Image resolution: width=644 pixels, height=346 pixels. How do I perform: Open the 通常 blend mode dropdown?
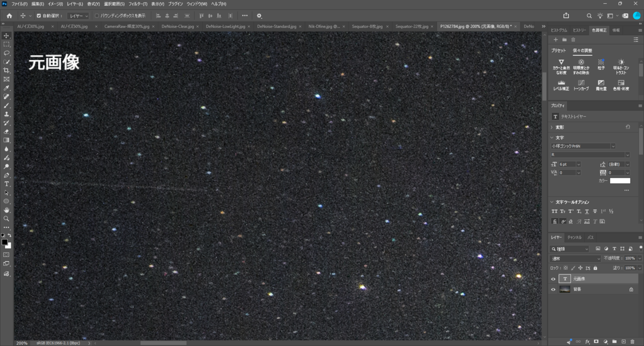click(576, 259)
